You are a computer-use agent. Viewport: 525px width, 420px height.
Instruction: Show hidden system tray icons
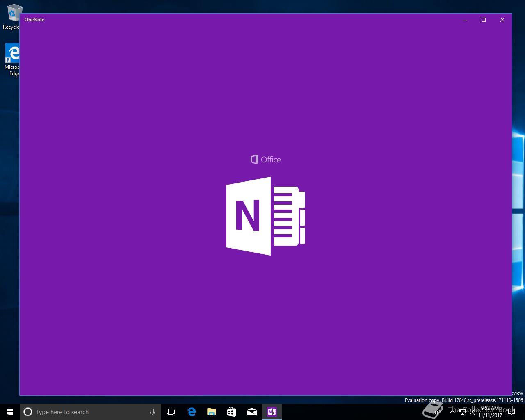[452, 412]
